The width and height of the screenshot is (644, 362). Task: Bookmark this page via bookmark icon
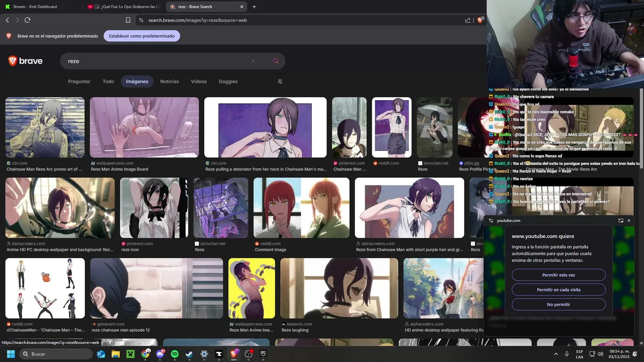coord(128,20)
